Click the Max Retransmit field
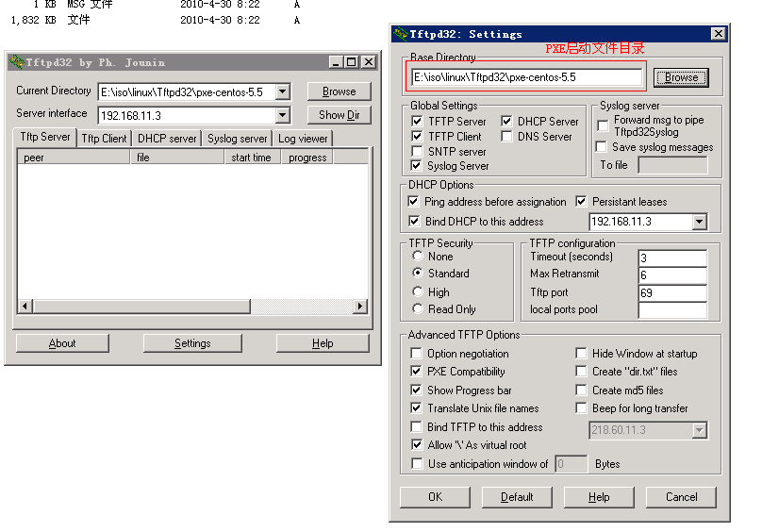Screen dimensions: 762x532 672,275
